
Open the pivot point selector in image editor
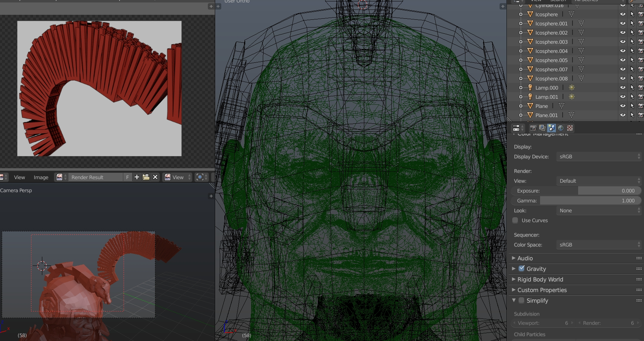pos(202,177)
